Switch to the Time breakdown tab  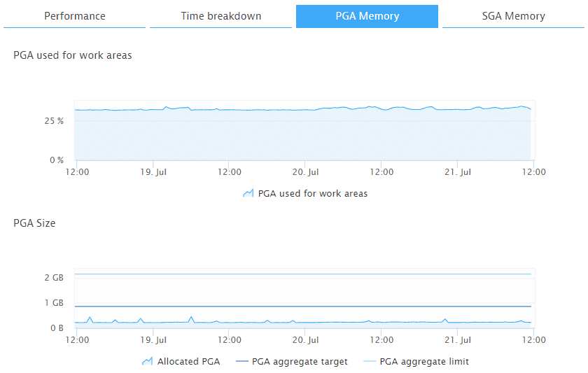point(220,16)
